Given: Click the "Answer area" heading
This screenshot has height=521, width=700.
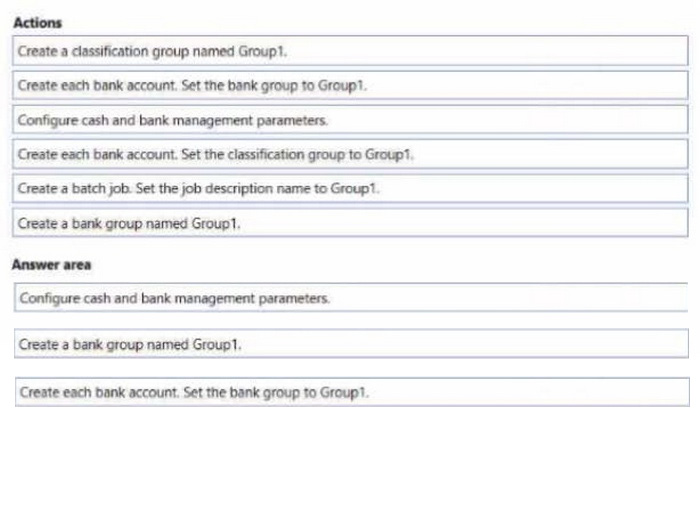Looking at the screenshot, I should pos(51,265).
